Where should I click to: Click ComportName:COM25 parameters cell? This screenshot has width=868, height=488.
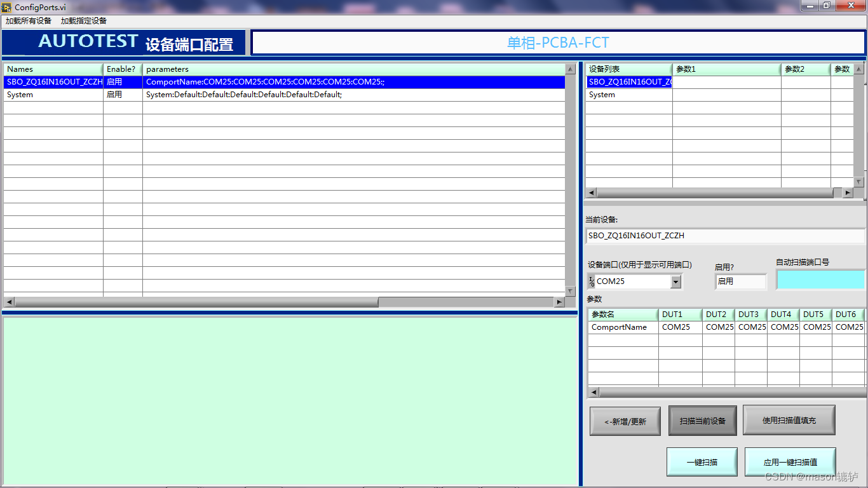(x=354, y=82)
